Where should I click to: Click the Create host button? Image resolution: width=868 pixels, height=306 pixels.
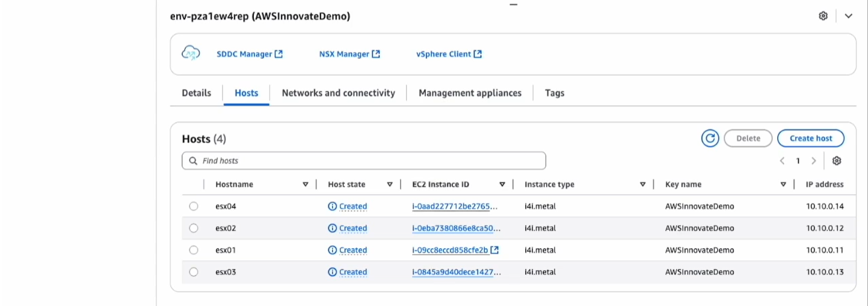[810, 138]
